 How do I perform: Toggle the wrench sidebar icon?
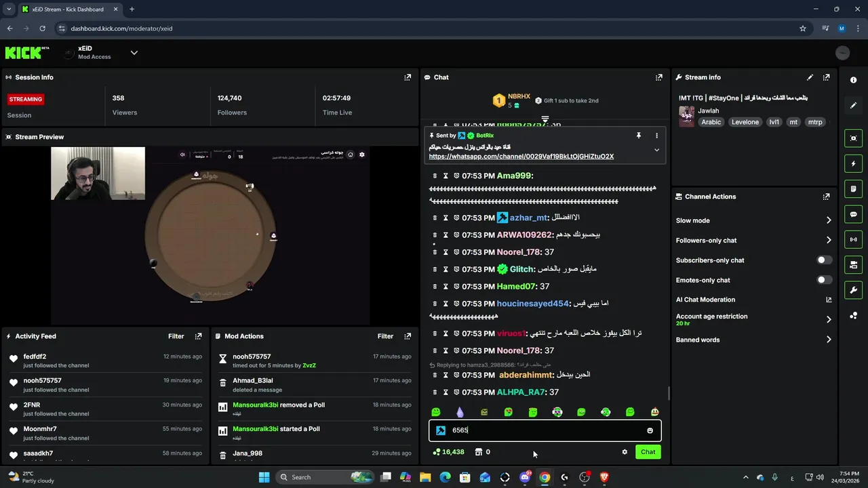click(853, 290)
